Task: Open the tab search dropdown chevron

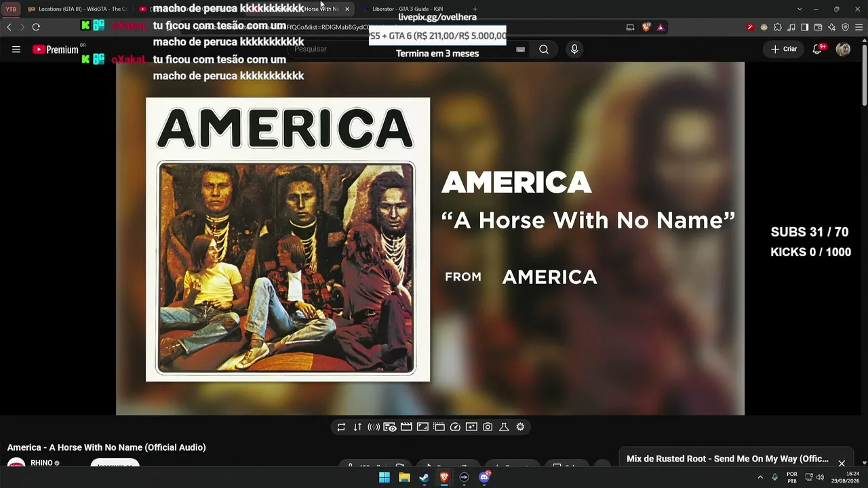Action: click(800, 9)
